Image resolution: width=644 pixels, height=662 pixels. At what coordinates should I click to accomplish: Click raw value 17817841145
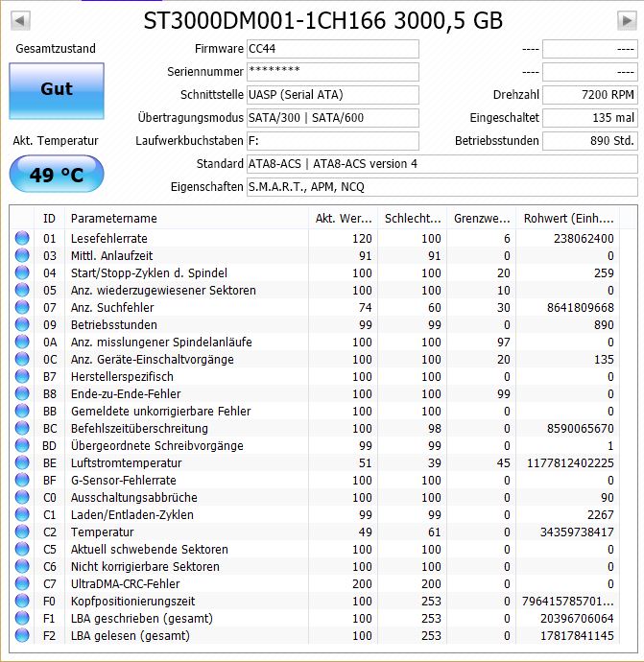tap(577, 636)
